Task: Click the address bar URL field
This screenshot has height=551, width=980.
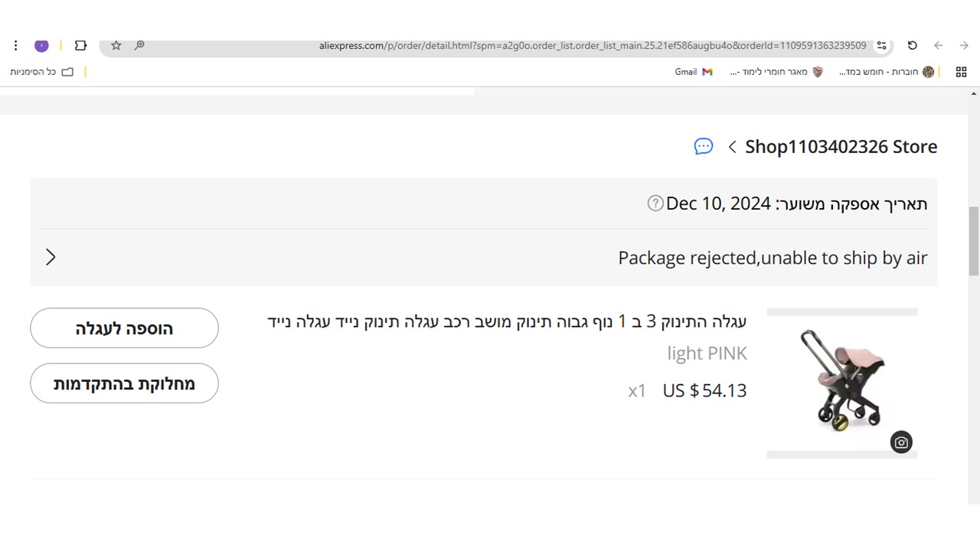Action: tap(536, 46)
